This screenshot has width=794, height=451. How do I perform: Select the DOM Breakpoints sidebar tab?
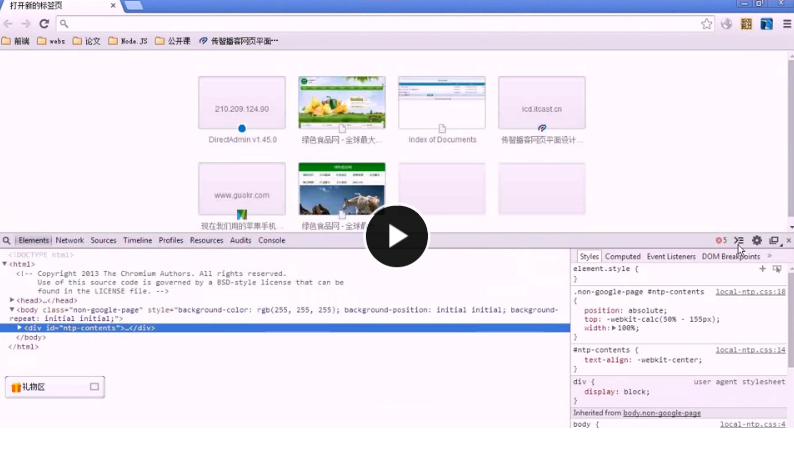[x=731, y=257]
